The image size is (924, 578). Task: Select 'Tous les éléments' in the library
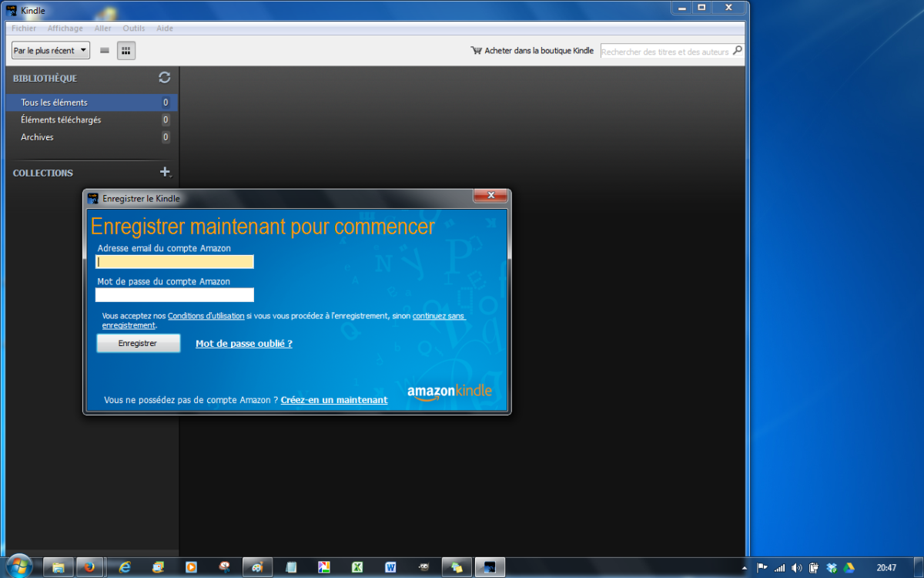coord(91,102)
